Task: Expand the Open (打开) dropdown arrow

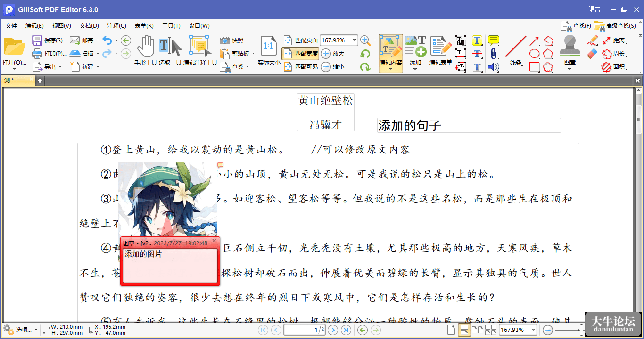Action: click(x=14, y=69)
